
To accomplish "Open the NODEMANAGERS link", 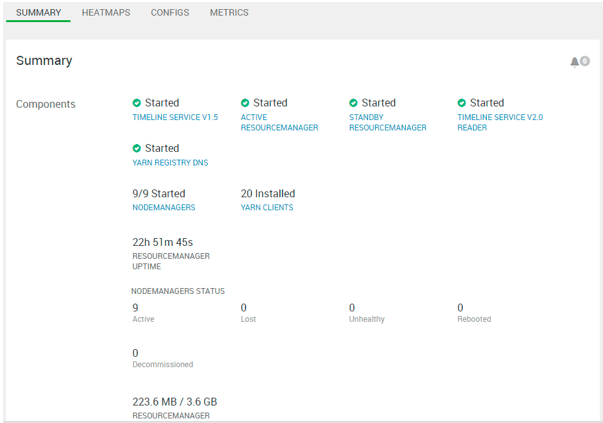I will [164, 207].
